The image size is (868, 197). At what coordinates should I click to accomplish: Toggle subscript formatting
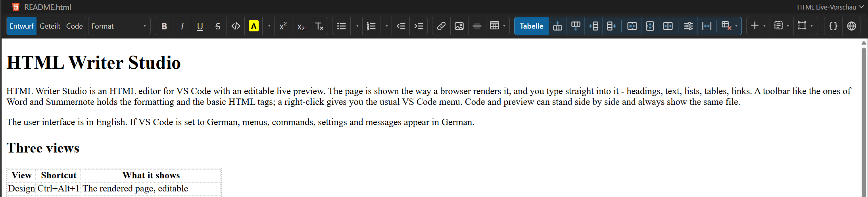301,26
